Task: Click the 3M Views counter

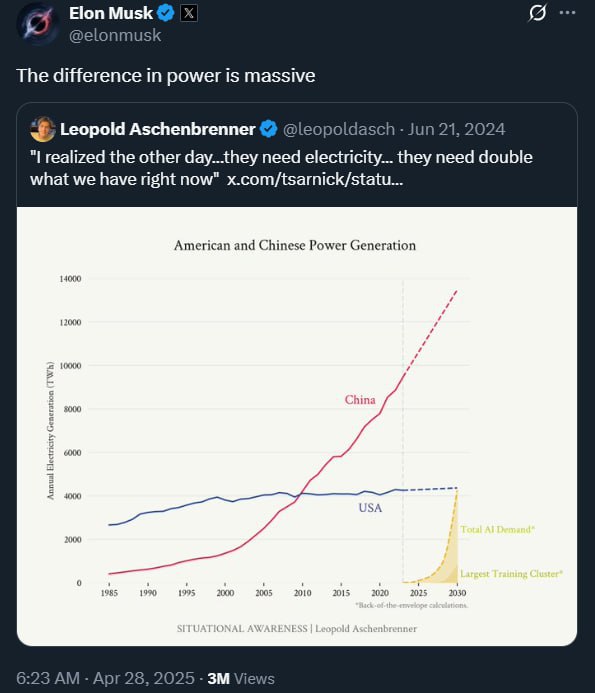Action: click(x=241, y=678)
